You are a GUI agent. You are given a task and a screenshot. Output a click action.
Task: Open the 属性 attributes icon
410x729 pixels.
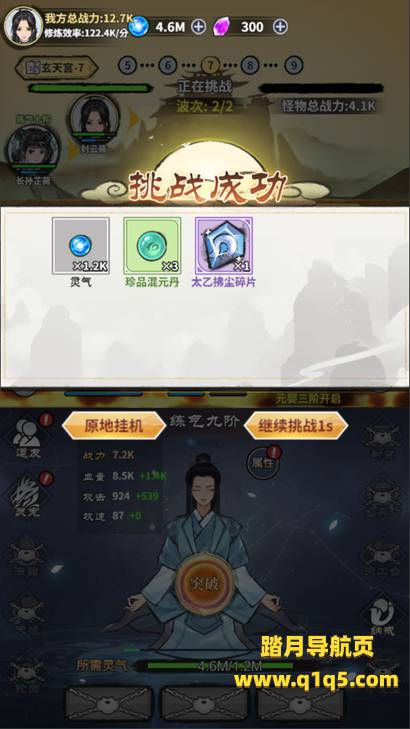[x=264, y=462]
